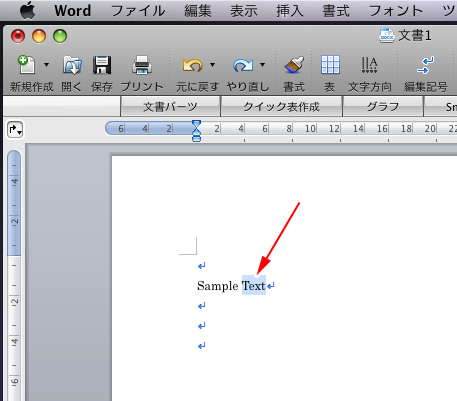The image size is (457, 401).
Task: Insert a table using the 表 icon
Action: (x=330, y=65)
